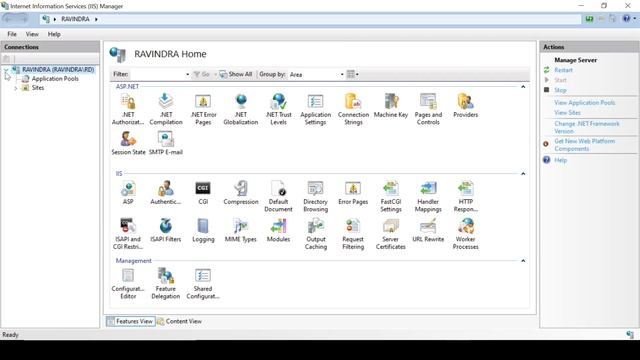Viewport: 640px width, 360px height.
Task: Open the File menu
Action: pyautogui.click(x=12, y=34)
